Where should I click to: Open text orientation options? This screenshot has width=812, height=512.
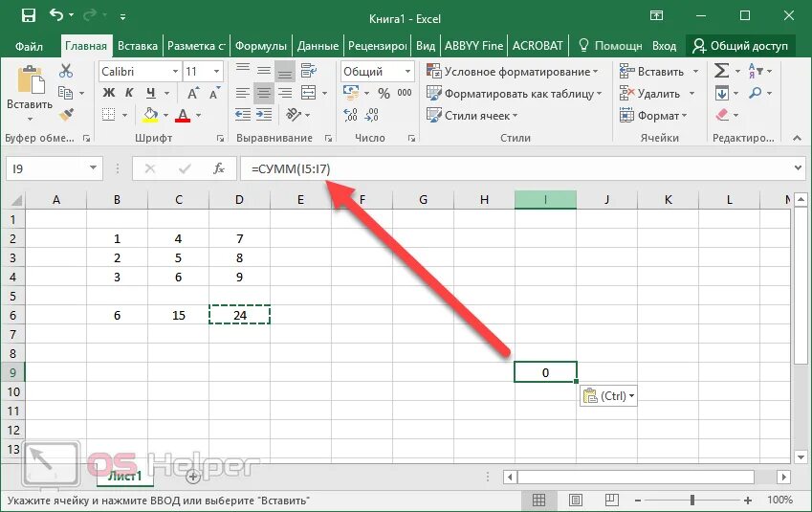click(293, 115)
